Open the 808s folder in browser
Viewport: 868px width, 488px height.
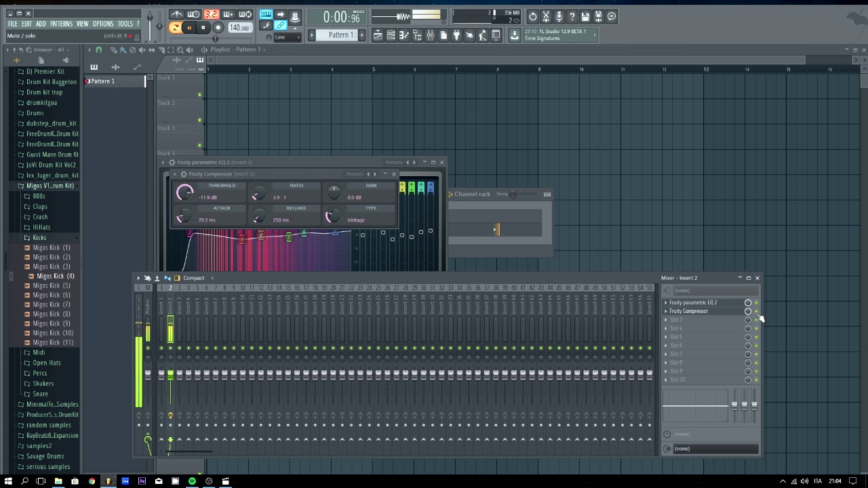pos(39,196)
